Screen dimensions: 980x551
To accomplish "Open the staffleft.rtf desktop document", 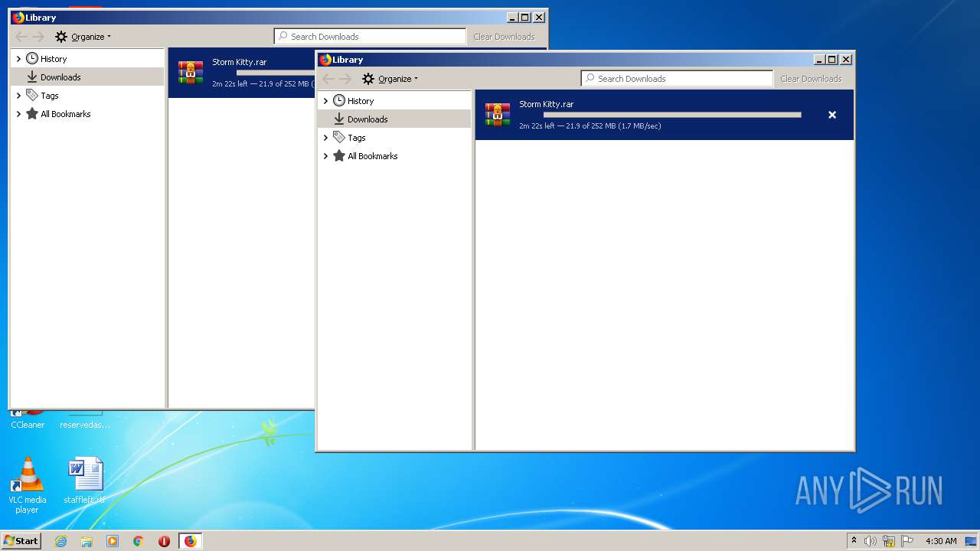I will tap(85, 481).
